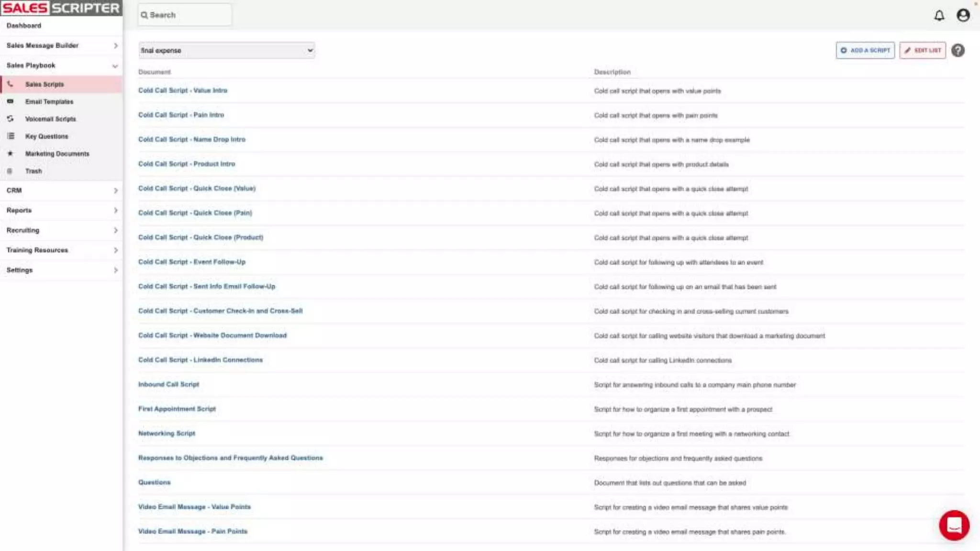Go to Dashboard
Image resolution: width=980 pixels, height=551 pixels.
(x=24, y=25)
